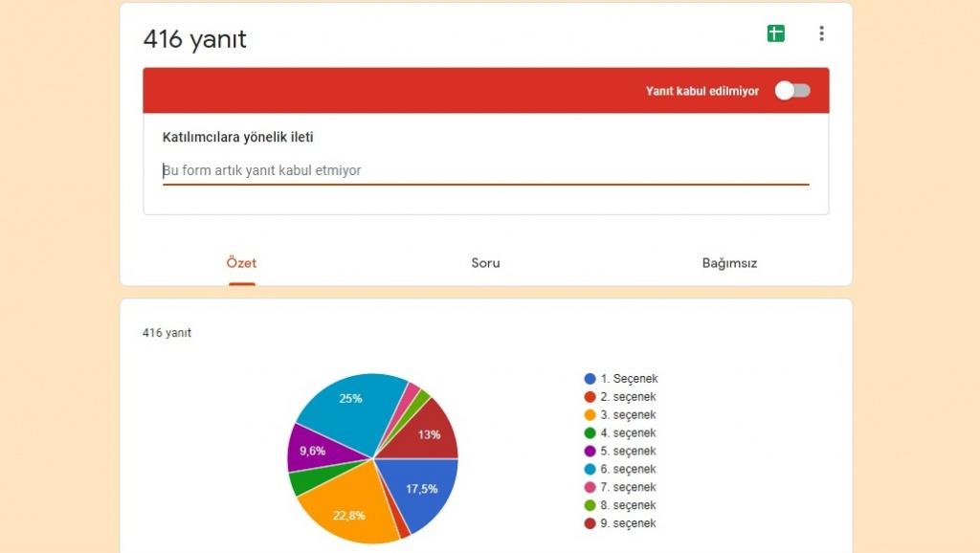Switch to the Soru tab
This screenshot has width=980, height=553.
coord(485,263)
